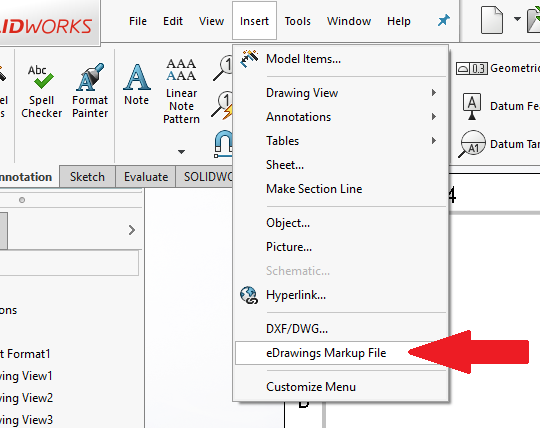540x428 pixels.
Task: Close the Insert menu
Action: click(x=254, y=21)
